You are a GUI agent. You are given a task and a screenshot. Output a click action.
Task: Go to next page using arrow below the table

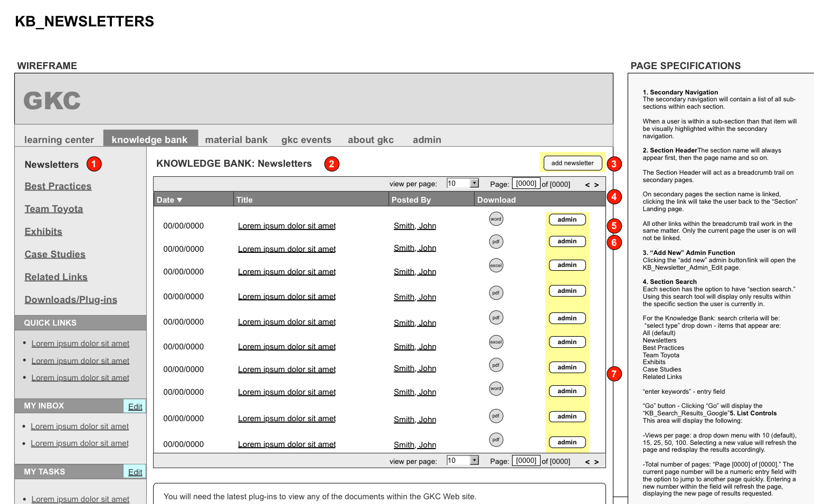[x=597, y=462]
